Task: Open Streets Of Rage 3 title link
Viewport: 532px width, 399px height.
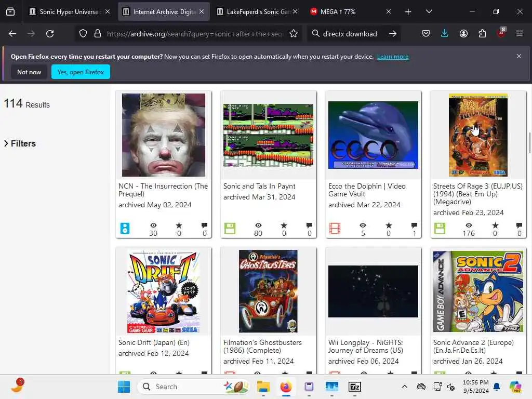Action: [x=478, y=194]
